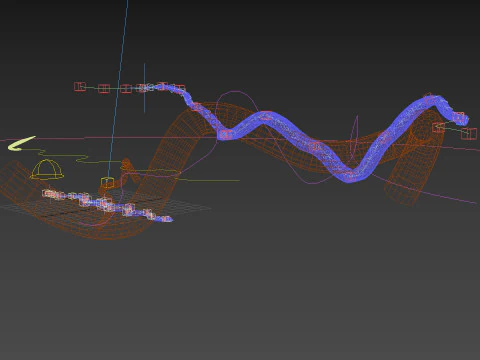
Task: Select the blue snake head at far right
Action: (460, 118)
